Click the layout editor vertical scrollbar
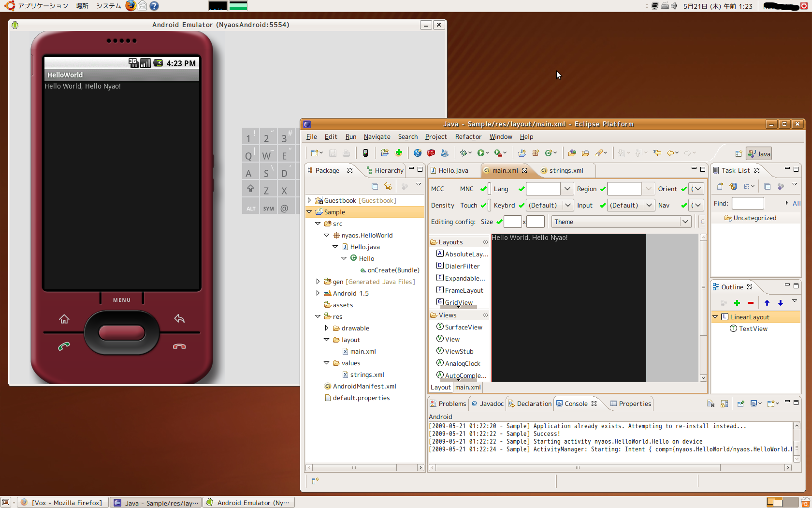The image size is (812, 508). tap(703, 308)
